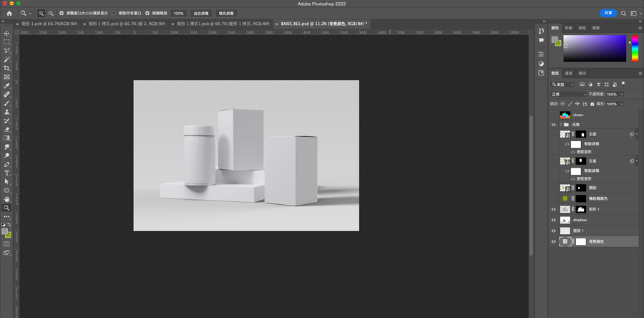This screenshot has height=318, width=644.
Task: Open the blend mode 正常 dropdown
Action: [568, 95]
